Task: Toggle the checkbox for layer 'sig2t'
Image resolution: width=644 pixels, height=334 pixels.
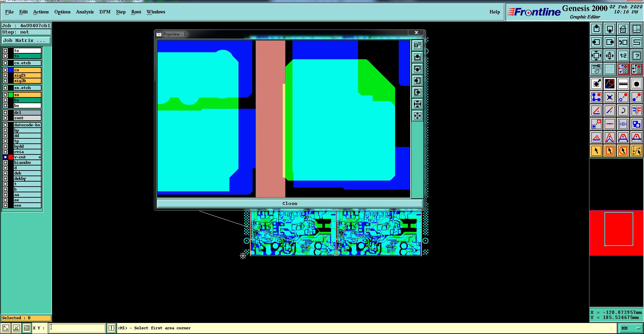Action: pyautogui.click(x=5, y=75)
